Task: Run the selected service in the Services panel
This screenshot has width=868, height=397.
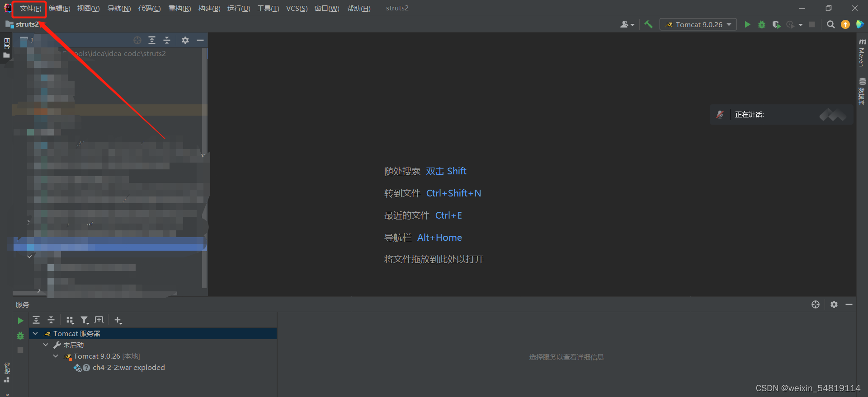Action: click(20, 321)
